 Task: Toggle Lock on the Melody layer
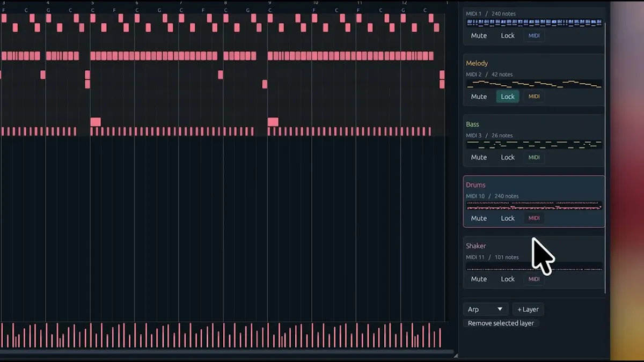508,97
